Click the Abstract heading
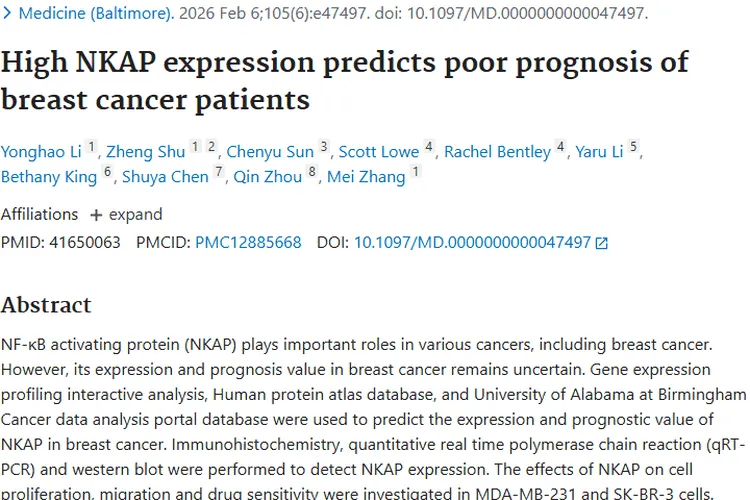Viewport: 750px width, 500px height. point(46,305)
